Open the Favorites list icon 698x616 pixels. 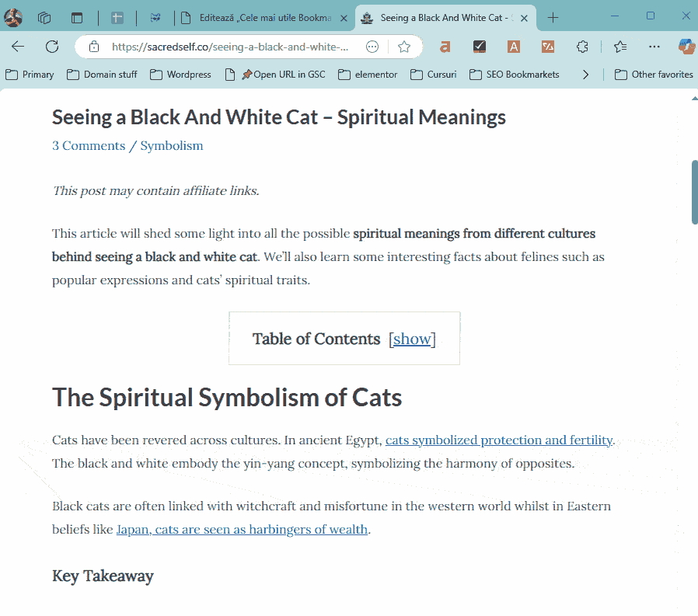620,47
